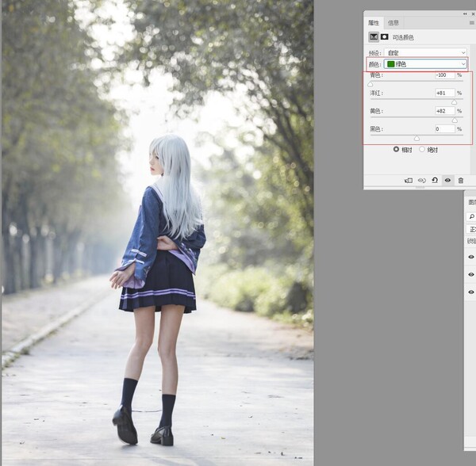Toggle adjustment layer visibility eye in Properties
The image size is (476, 466).
click(447, 181)
